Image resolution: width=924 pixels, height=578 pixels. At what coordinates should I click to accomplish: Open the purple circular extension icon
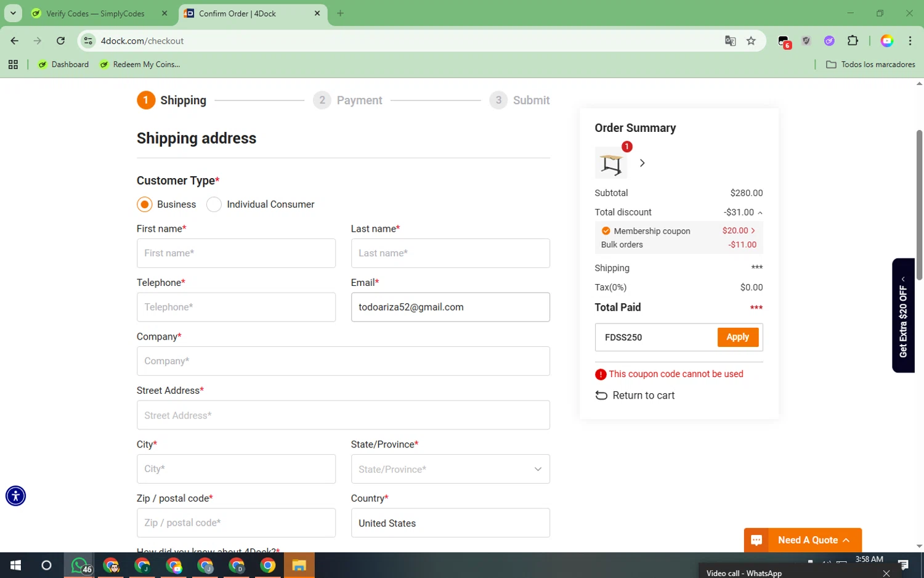(x=829, y=41)
